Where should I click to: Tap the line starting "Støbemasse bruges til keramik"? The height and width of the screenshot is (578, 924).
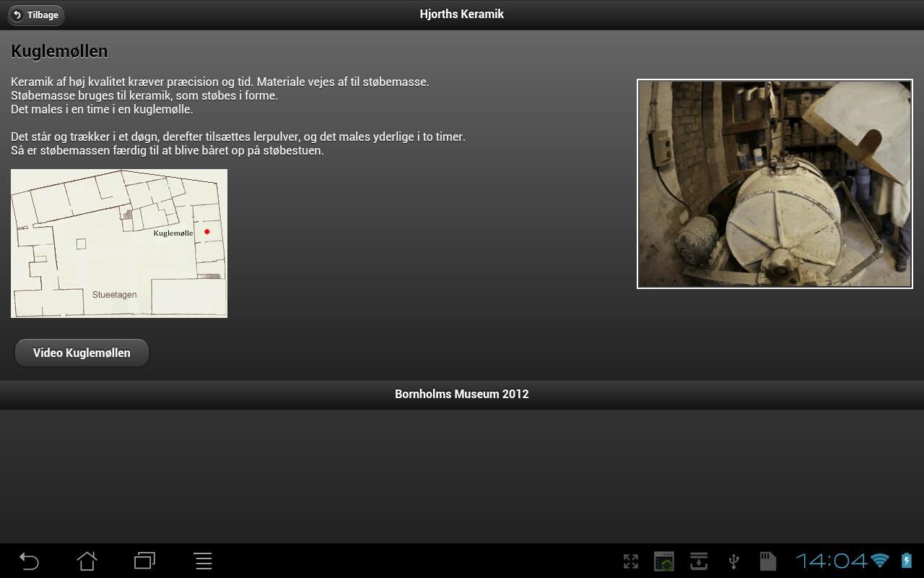coord(144,95)
